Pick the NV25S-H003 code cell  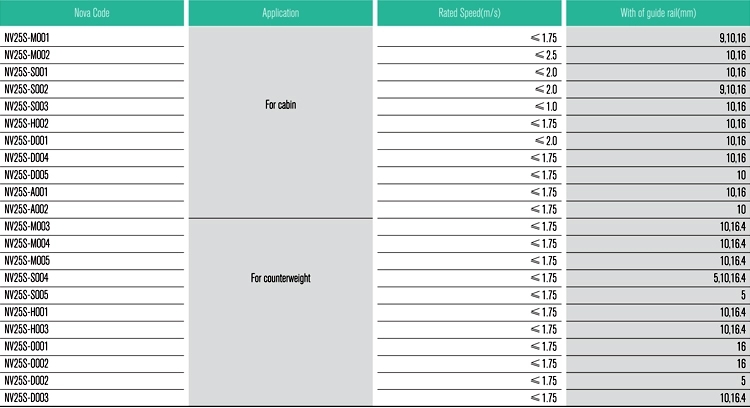[x=27, y=328]
